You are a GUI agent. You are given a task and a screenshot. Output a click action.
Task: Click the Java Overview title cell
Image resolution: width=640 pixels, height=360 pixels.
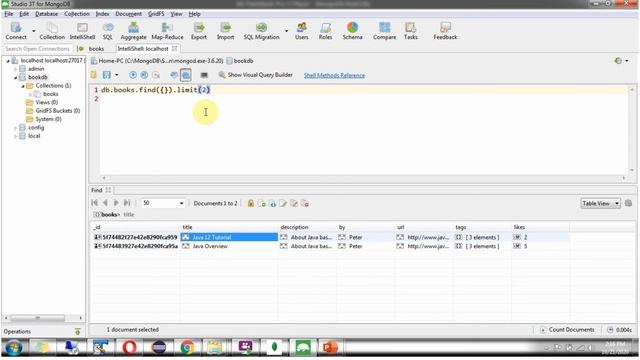pos(229,246)
